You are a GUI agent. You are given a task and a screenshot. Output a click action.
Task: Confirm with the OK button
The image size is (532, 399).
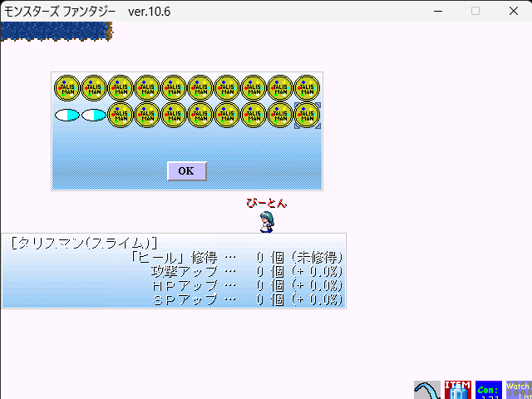point(186,171)
